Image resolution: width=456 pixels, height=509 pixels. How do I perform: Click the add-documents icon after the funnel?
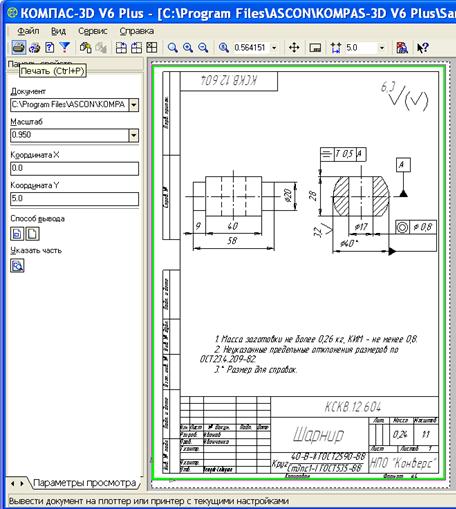[86, 48]
